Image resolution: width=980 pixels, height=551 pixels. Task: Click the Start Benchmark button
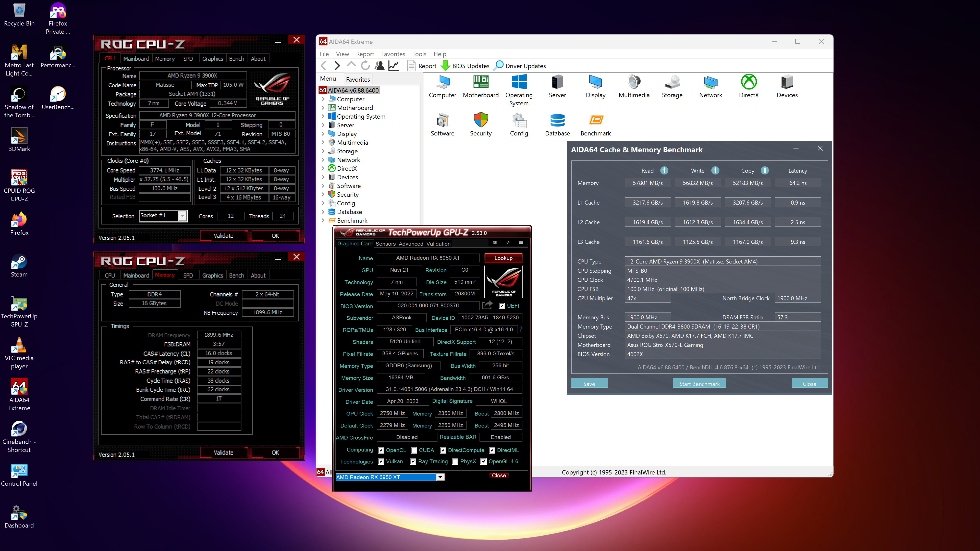click(x=699, y=384)
